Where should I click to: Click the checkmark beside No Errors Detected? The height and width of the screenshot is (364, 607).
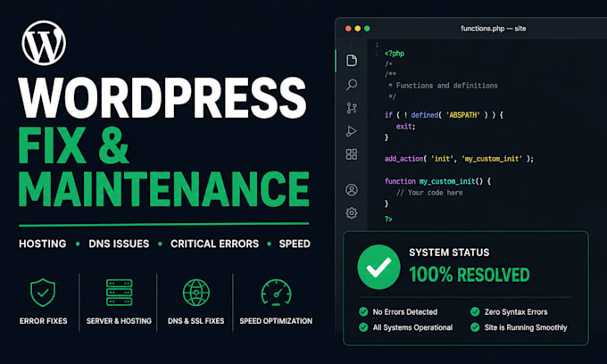coord(363,311)
